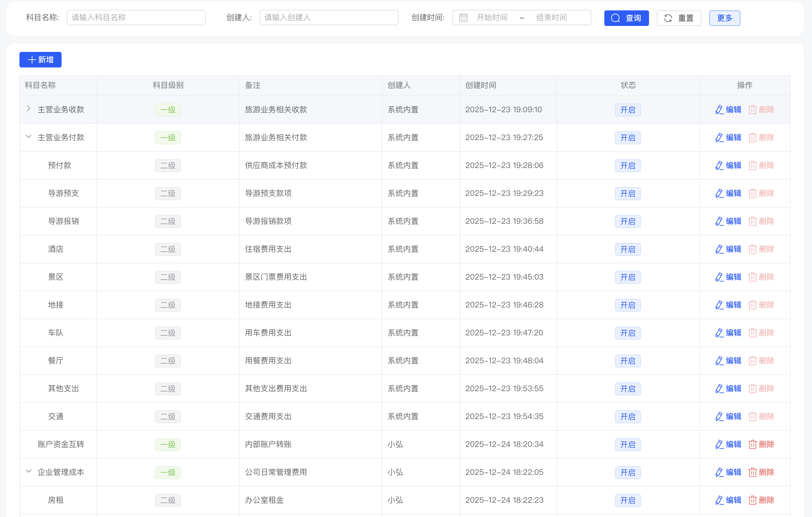Collapse the 主营业务付款 tree row
Image resolution: width=812 pixels, height=517 pixels.
(x=29, y=137)
